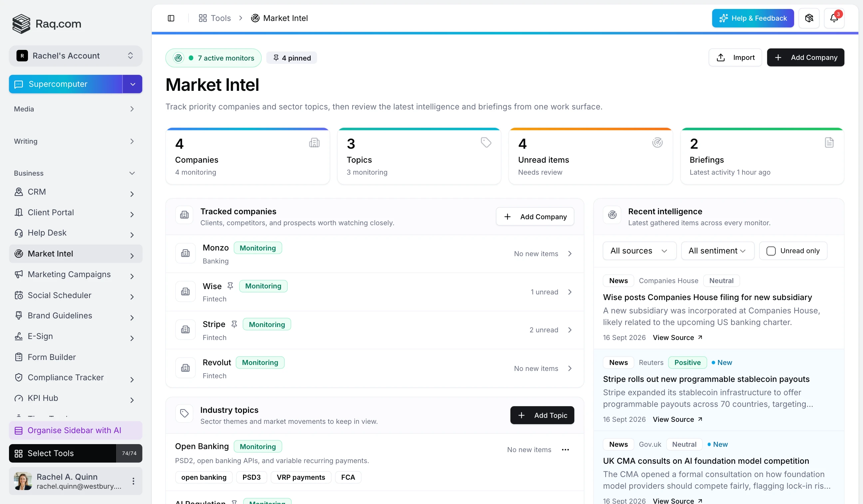Click the Industry topics tag icon
This screenshot has height=504, width=863.
pyautogui.click(x=184, y=414)
